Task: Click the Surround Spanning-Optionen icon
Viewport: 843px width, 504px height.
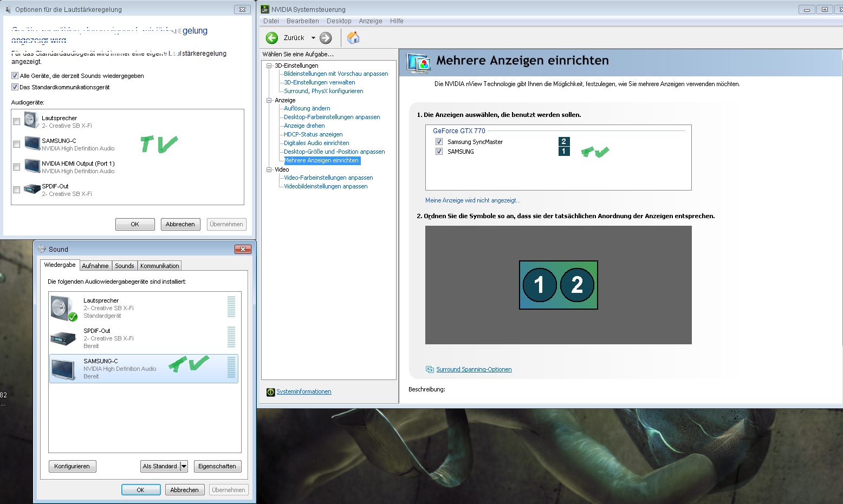Action: click(x=430, y=370)
